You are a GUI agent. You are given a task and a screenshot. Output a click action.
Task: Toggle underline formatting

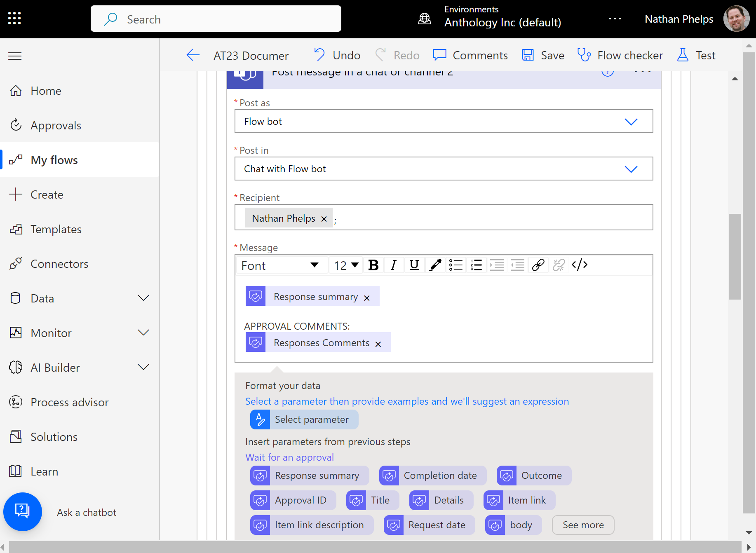tap(414, 265)
